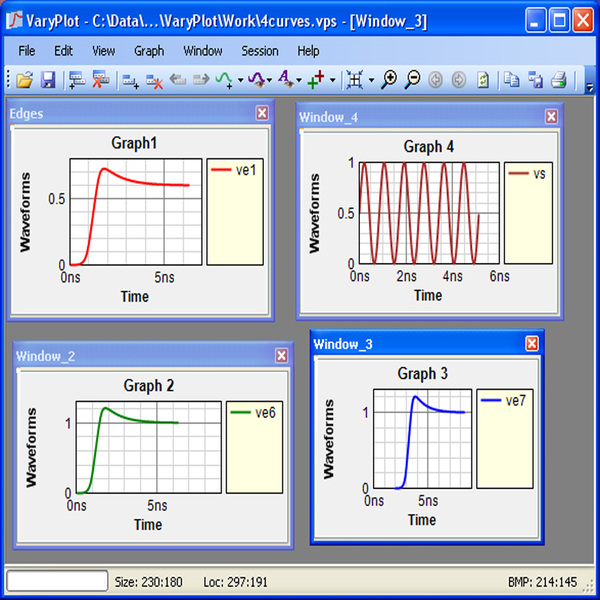Open the Graph menu
The width and height of the screenshot is (600, 600).
click(x=149, y=51)
